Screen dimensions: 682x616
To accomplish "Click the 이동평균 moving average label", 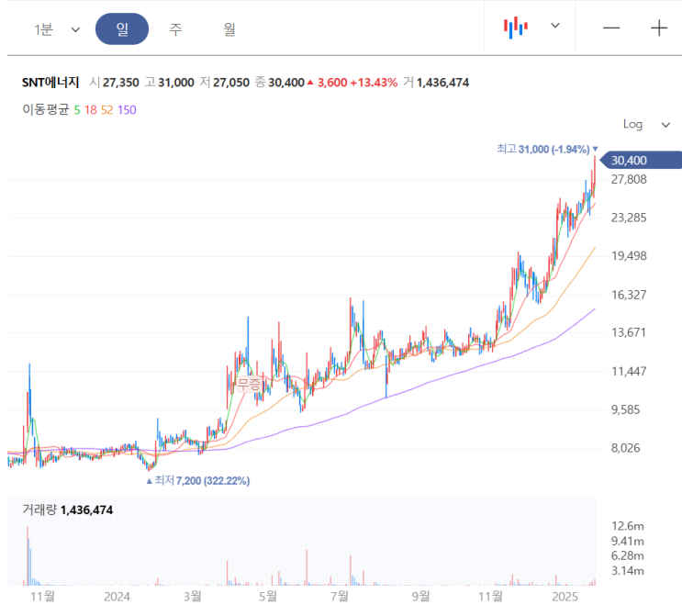I will click(46, 109).
